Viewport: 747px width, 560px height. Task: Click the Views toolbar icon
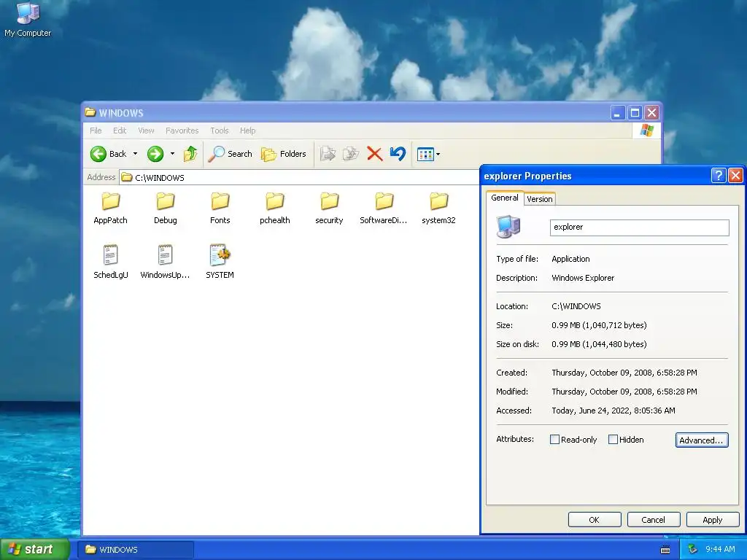pos(425,154)
